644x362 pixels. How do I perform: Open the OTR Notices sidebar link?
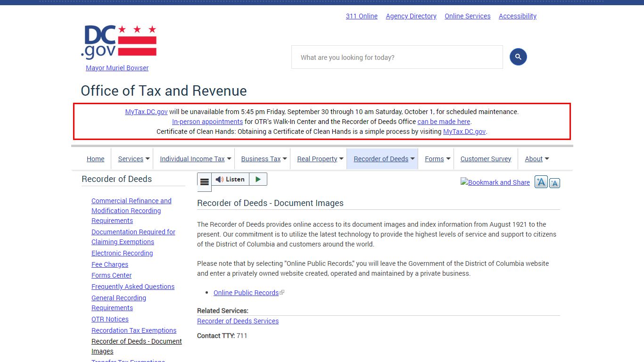110,319
